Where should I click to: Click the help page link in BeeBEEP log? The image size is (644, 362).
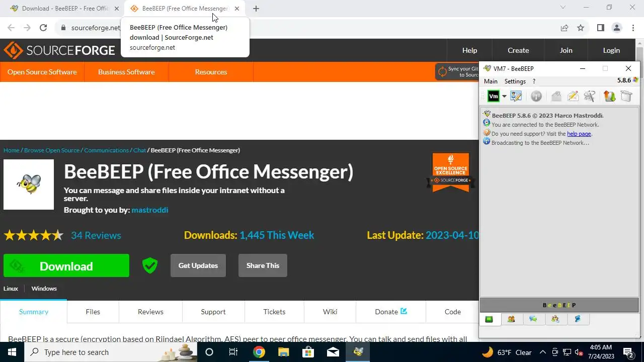(579, 134)
